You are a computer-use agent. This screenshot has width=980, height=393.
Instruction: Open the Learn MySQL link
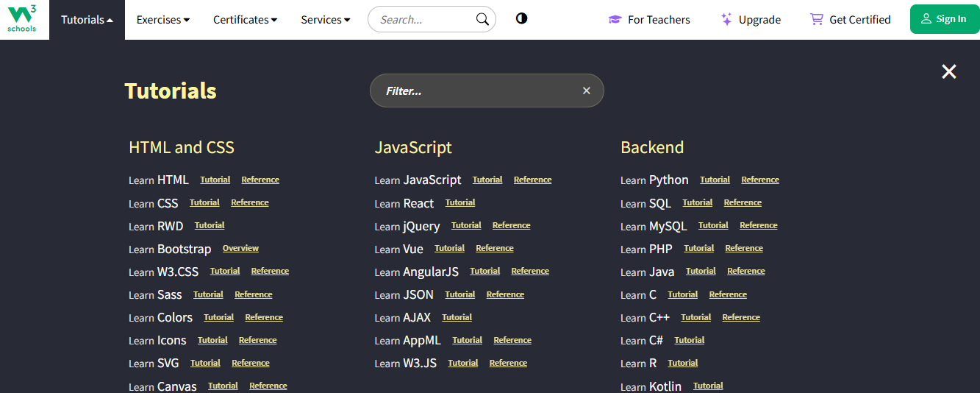(x=654, y=227)
